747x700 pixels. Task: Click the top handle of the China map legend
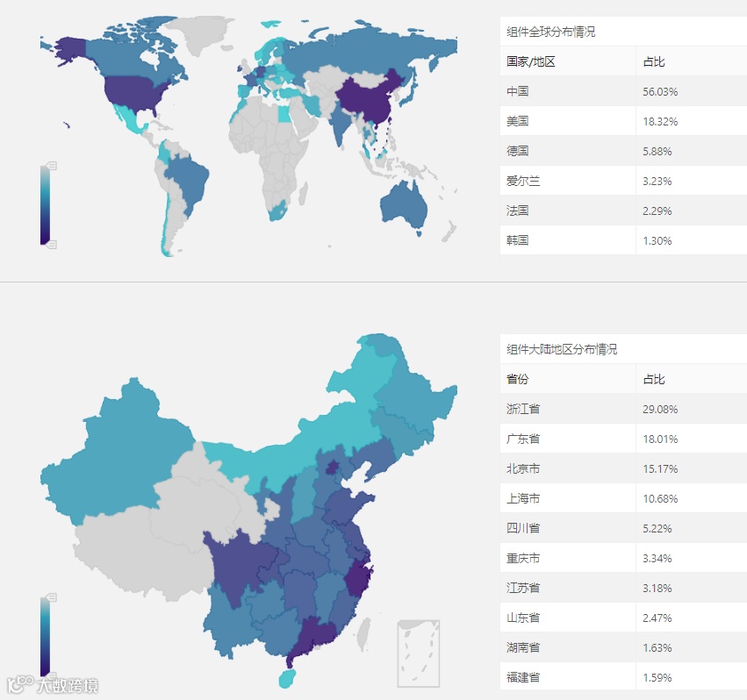pos(51,597)
